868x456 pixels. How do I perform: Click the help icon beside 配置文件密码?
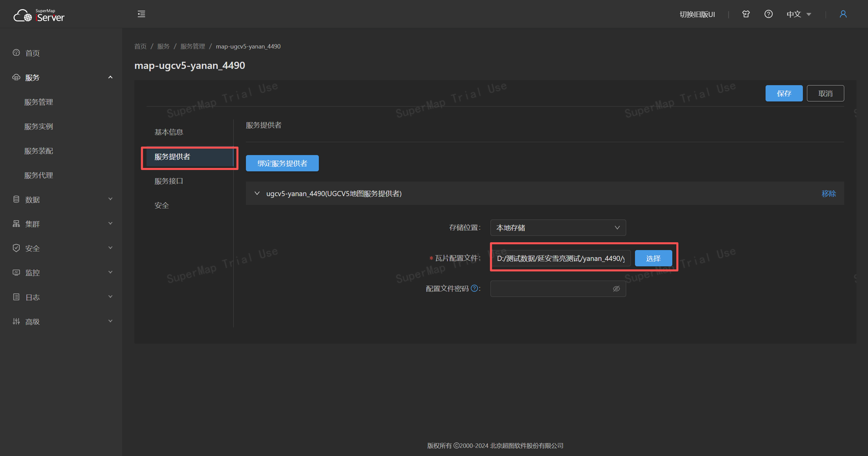474,288
